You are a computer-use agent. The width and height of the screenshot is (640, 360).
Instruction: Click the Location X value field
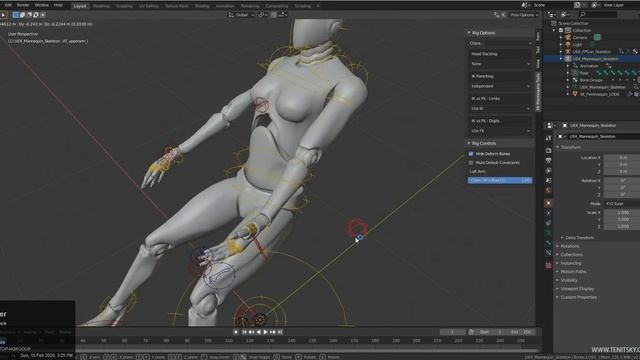click(x=622, y=157)
